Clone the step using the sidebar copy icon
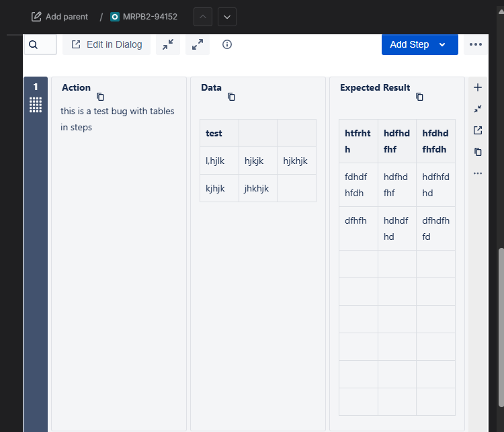 coord(478,152)
